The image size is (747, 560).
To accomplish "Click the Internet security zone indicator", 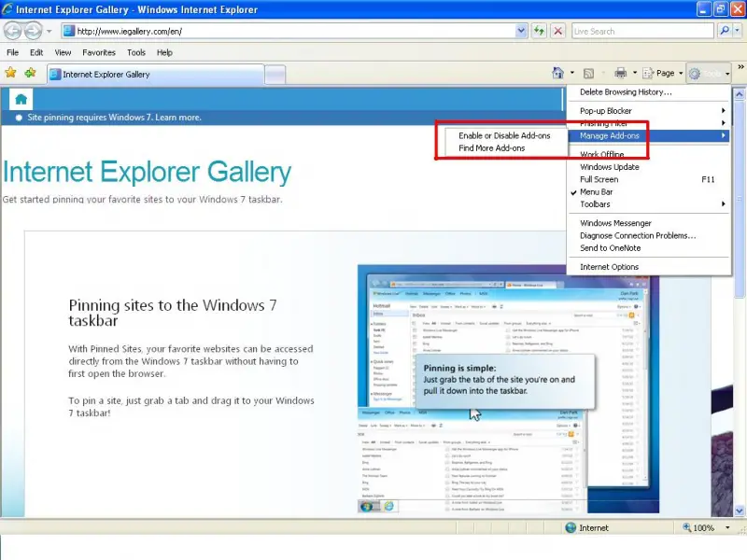I will click(x=587, y=527).
